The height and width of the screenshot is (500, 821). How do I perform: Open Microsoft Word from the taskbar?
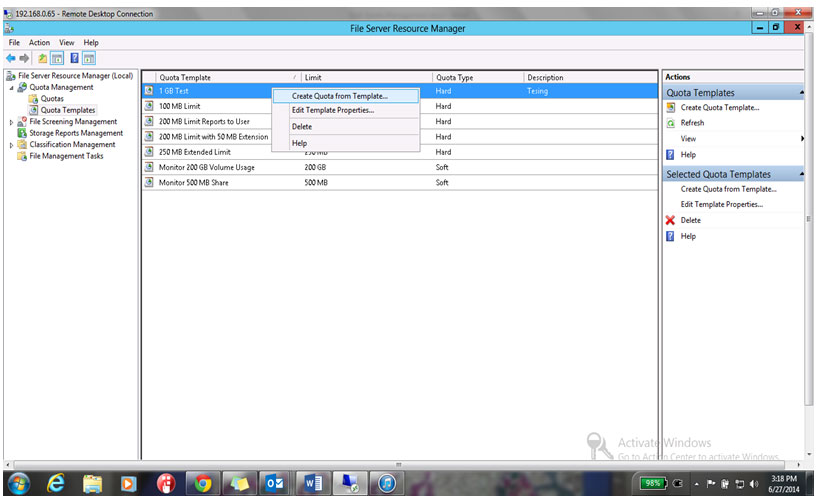(313, 483)
